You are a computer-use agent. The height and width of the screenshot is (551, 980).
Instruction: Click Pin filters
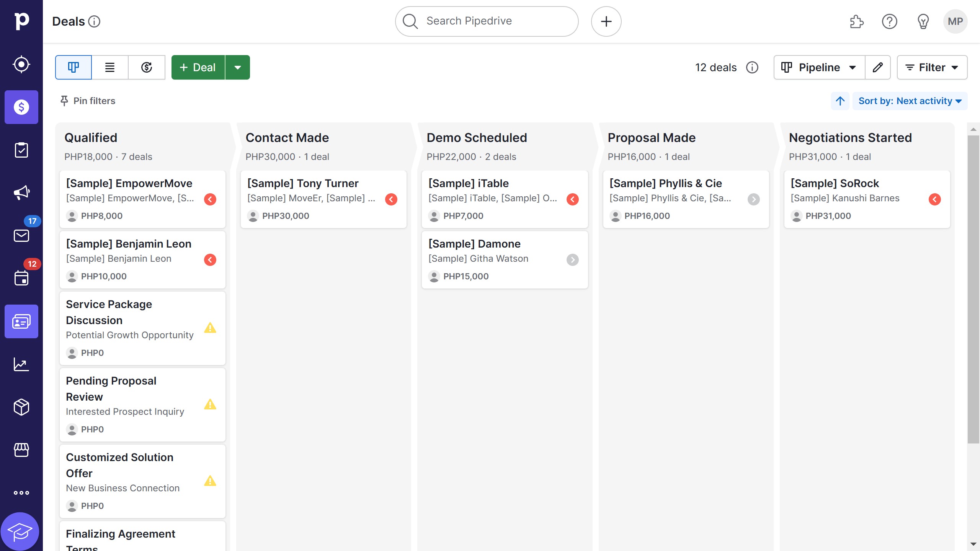pyautogui.click(x=88, y=101)
